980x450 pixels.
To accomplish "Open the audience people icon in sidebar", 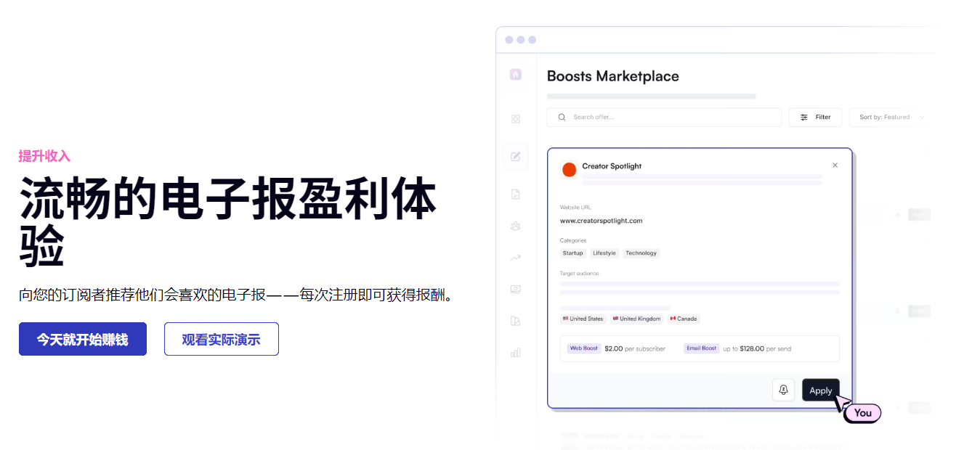I will 516,226.
